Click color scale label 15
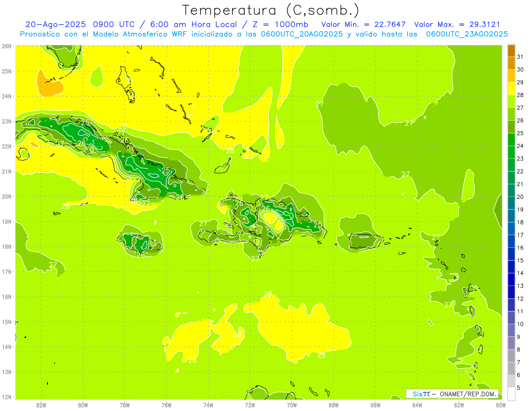This screenshot has height=411, width=532. [x=520, y=260]
